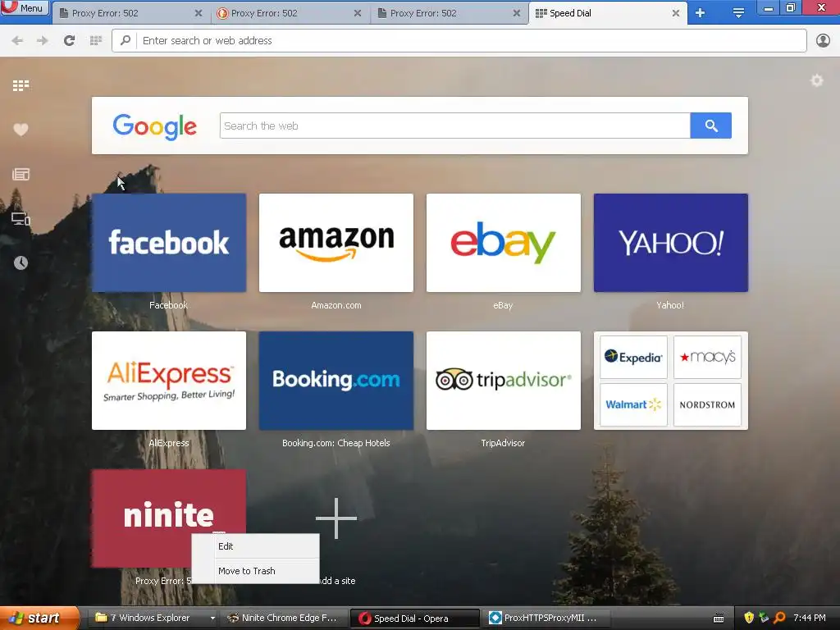840x630 pixels.
Task: Click the yellow security shield tray icon
Action: [749, 619]
